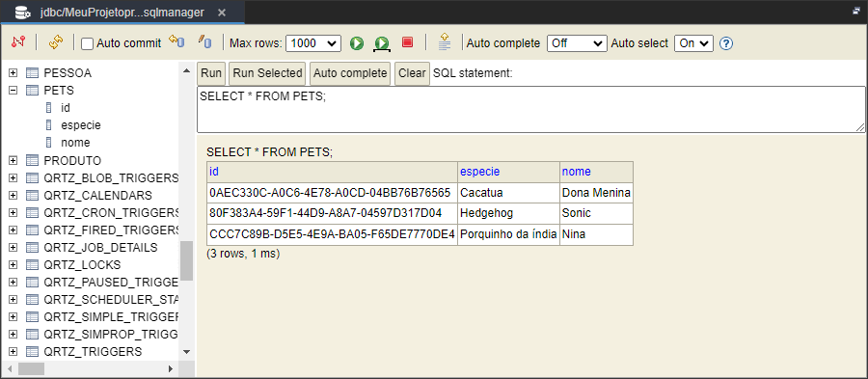
Task: Collapse the PETS table node
Action: 14,91
